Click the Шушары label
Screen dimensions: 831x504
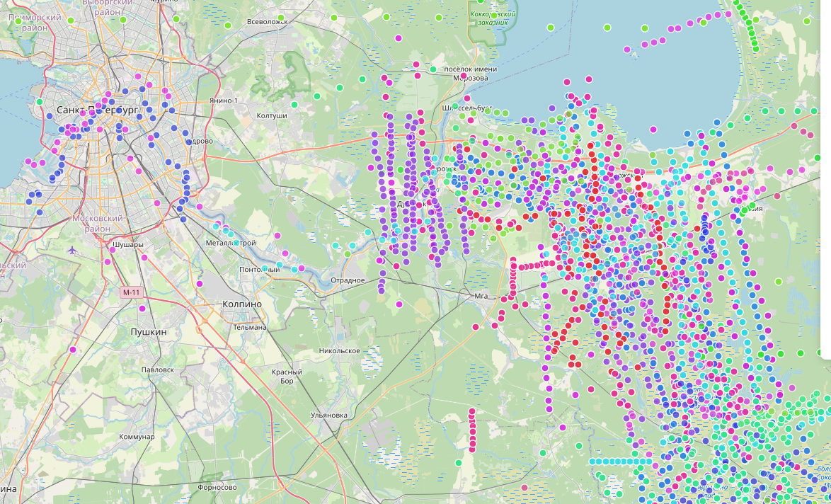point(127,245)
